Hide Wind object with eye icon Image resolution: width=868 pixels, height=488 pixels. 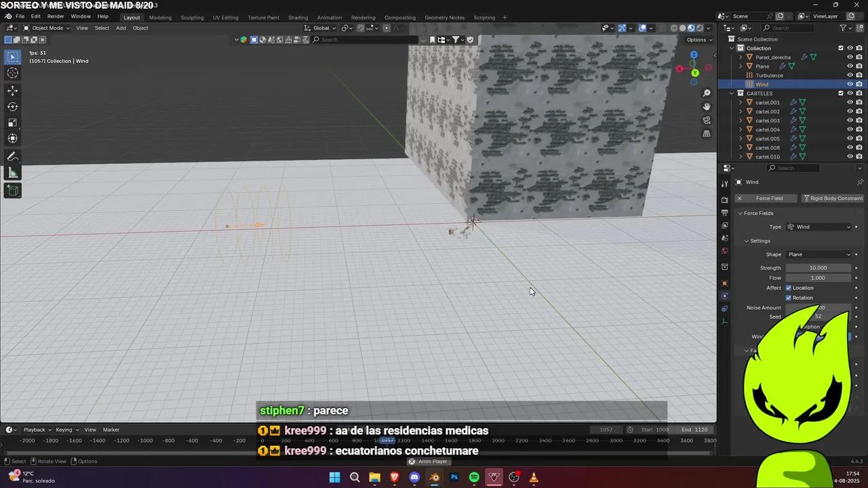click(x=850, y=84)
